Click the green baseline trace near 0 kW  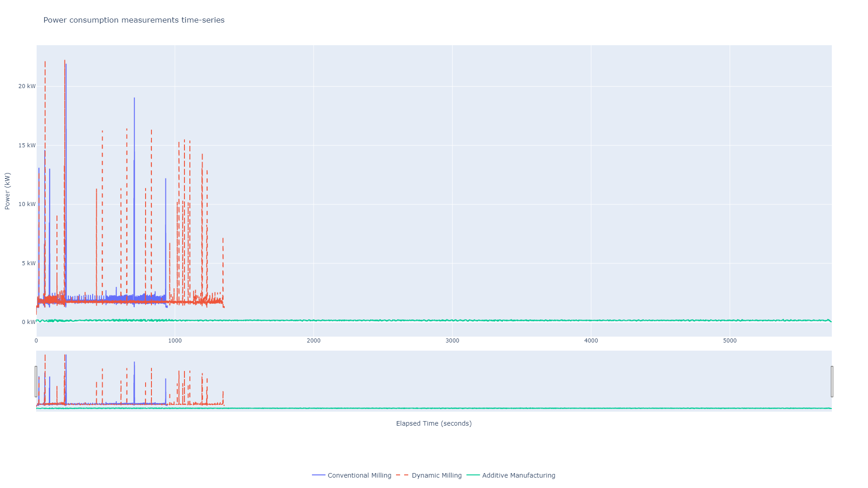(x=407, y=321)
